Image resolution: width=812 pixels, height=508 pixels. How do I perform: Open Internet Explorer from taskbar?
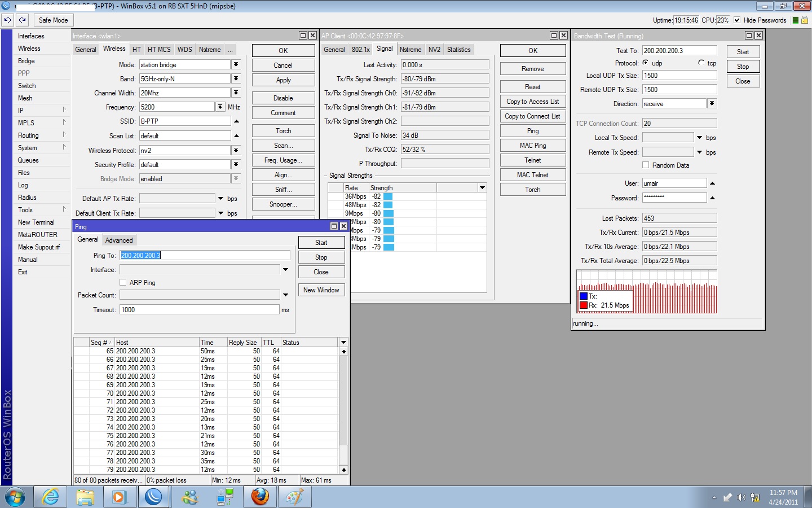coord(51,497)
